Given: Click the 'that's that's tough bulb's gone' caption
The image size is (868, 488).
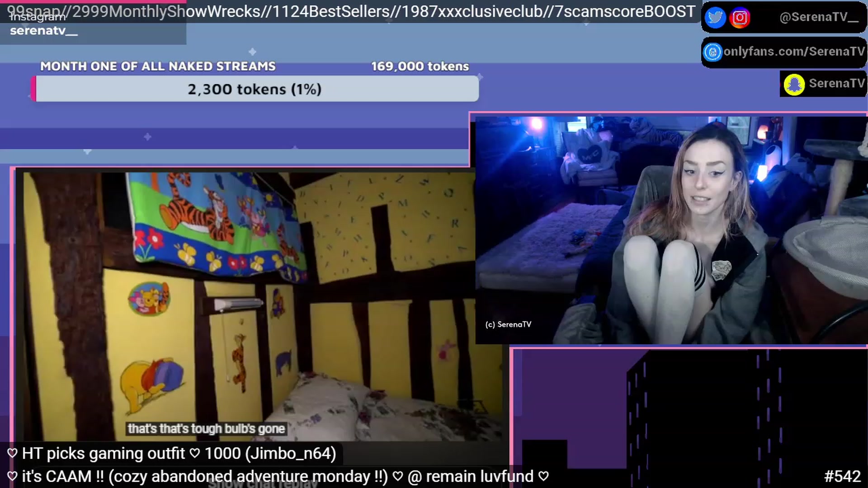Looking at the screenshot, I should click(x=206, y=429).
